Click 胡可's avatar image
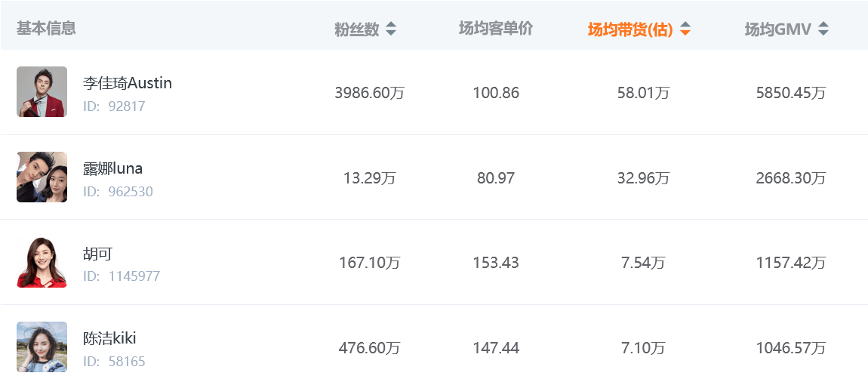868x379 pixels. tap(42, 262)
